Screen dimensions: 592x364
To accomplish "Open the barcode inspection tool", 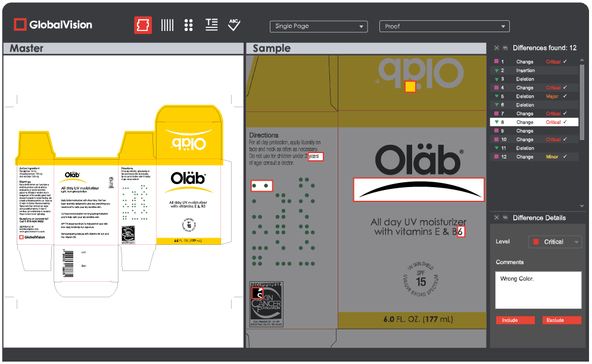I will (x=167, y=26).
